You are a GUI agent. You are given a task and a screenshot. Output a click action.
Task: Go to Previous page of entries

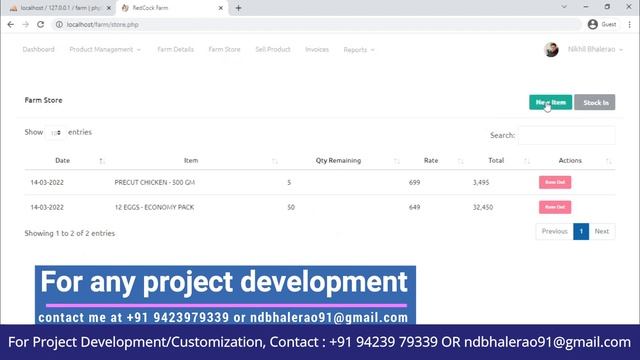(554, 231)
